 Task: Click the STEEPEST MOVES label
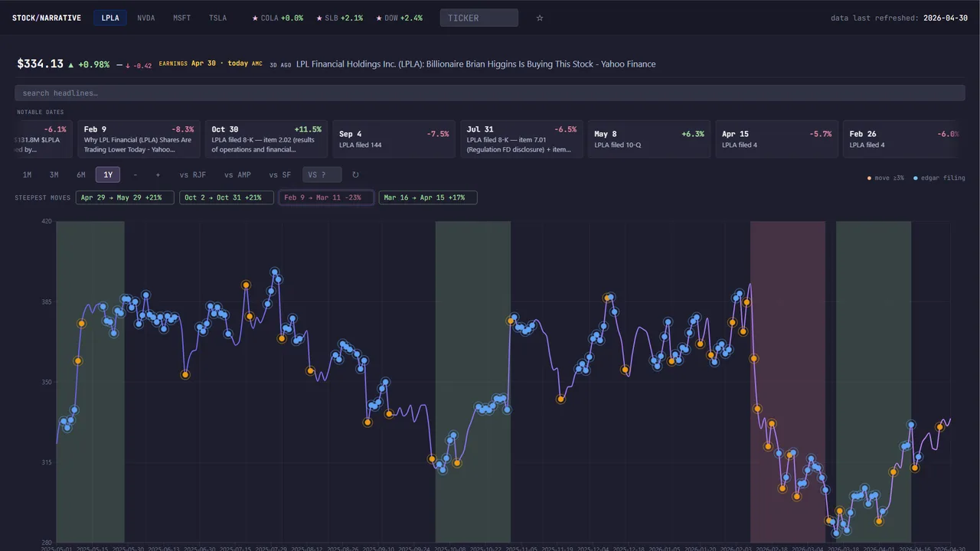pos(43,197)
